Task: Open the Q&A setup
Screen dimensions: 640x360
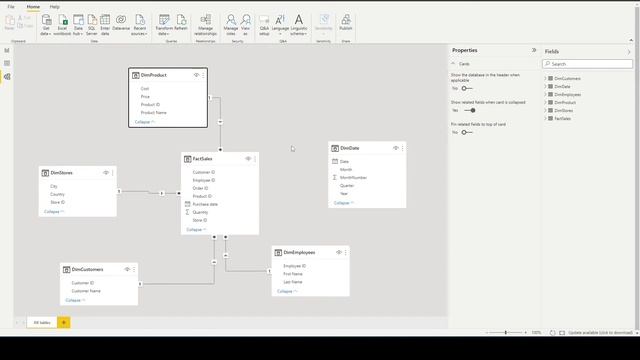Action: click(264, 24)
